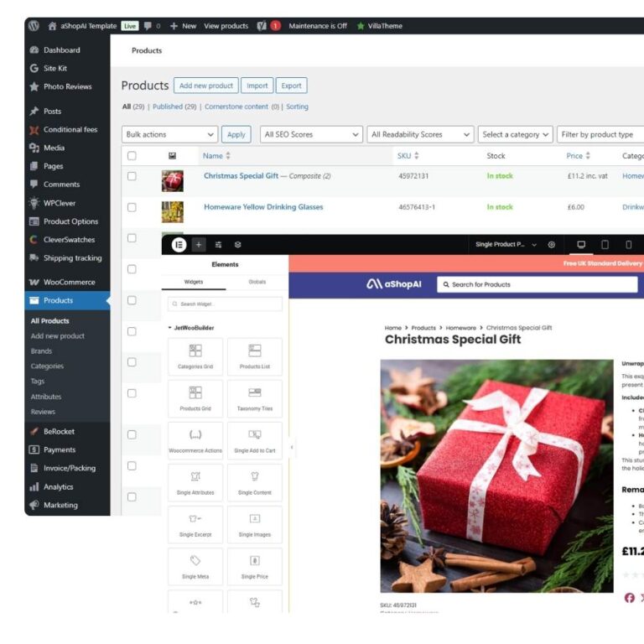Screen dimensions: 644x644
Task: Open CleverSwatches in the sidebar
Action: (69, 240)
